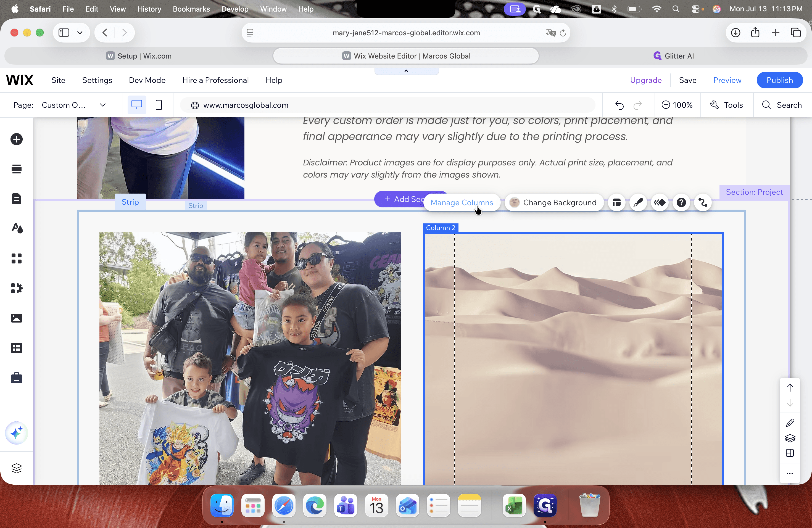Expand Safari sidebar options arrow
812x528 pixels.
[x=80, y=33]
